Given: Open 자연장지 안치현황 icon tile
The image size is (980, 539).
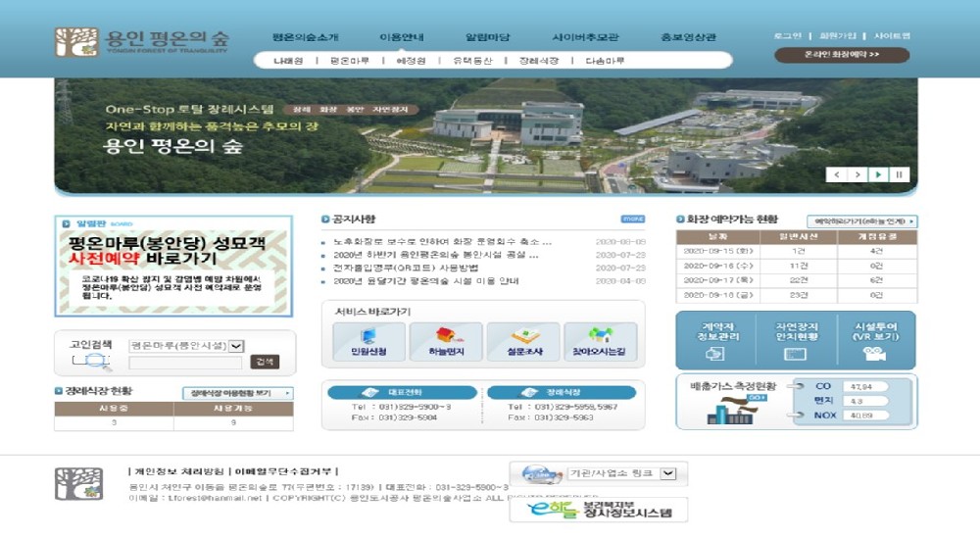Looking at the screenshot, I should [795, 341].
